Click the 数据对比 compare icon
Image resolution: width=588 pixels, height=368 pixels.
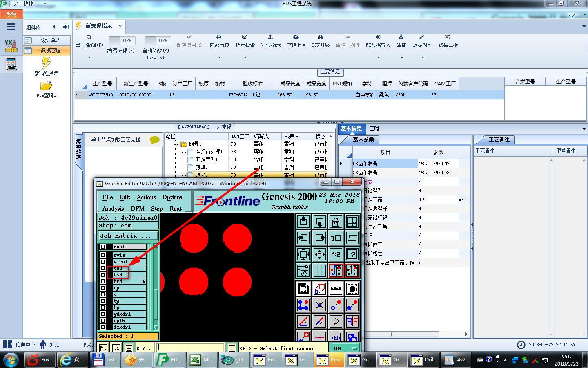point(422,37)
